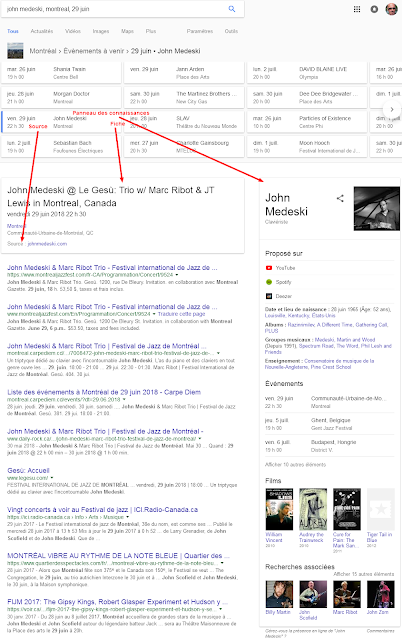Open Gesù: Accueil search result
This screenshot has width=402, height=640.
point(28,471)
